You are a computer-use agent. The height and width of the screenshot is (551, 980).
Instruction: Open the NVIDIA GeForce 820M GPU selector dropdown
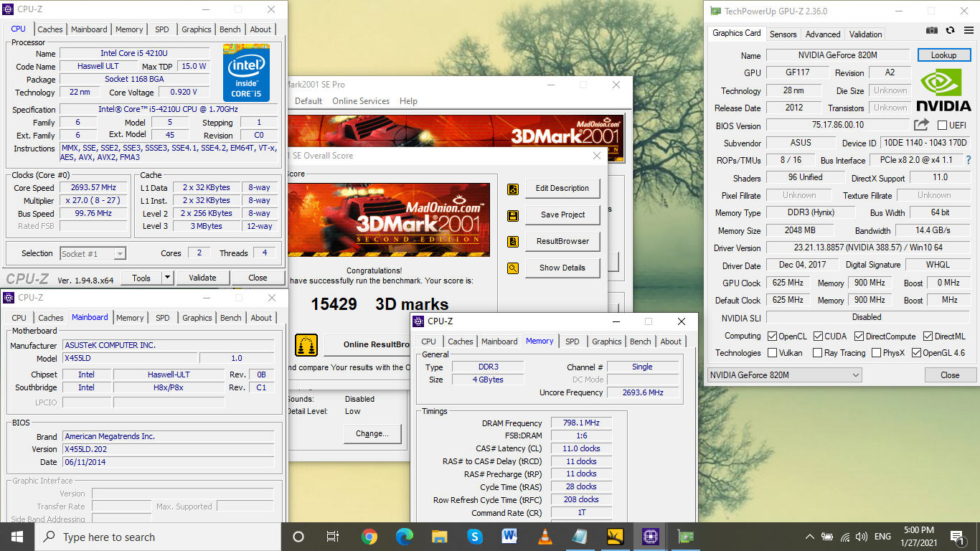784,375
